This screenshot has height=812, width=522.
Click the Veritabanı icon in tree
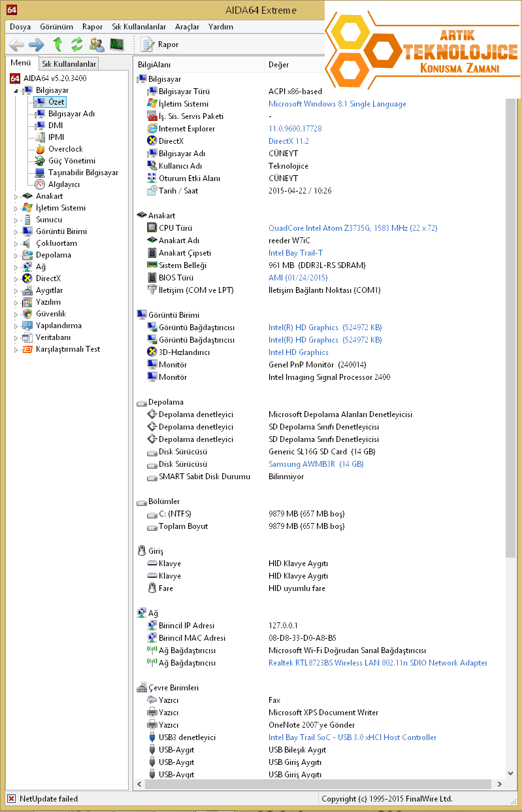tap(27, 337)
